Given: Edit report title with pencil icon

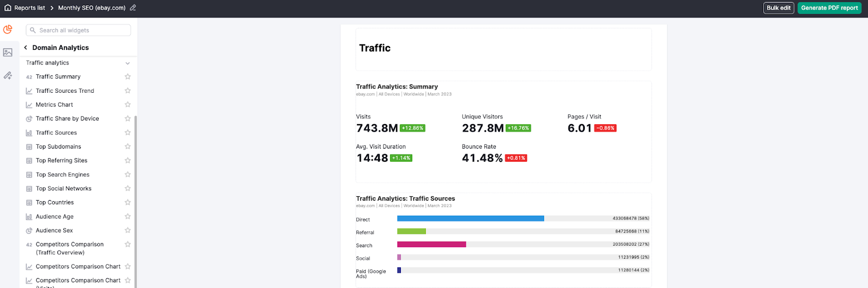Looking at the screenshot, I should click(x=133, y=8).
